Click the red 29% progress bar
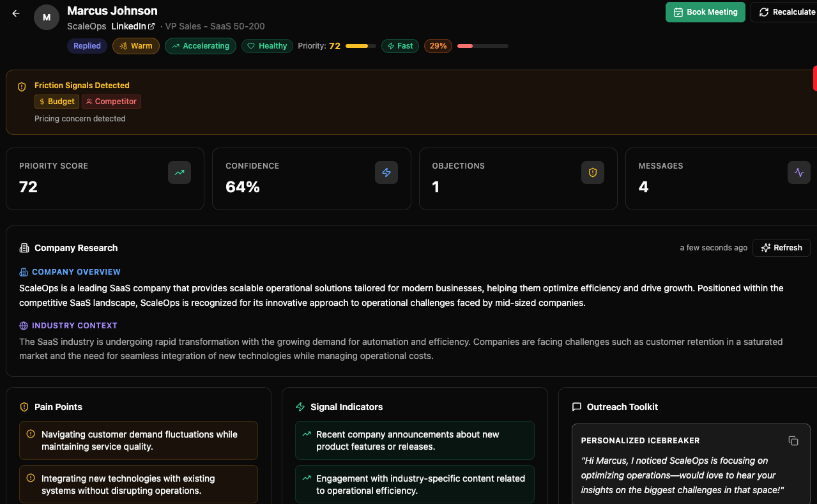 pyautogui.click(x=483, y=46)
